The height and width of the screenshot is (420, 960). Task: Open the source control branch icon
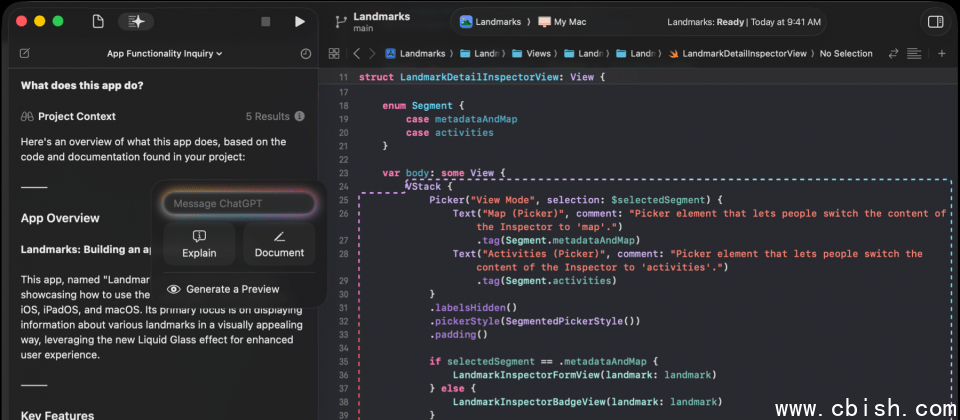[x=340, y=22]
